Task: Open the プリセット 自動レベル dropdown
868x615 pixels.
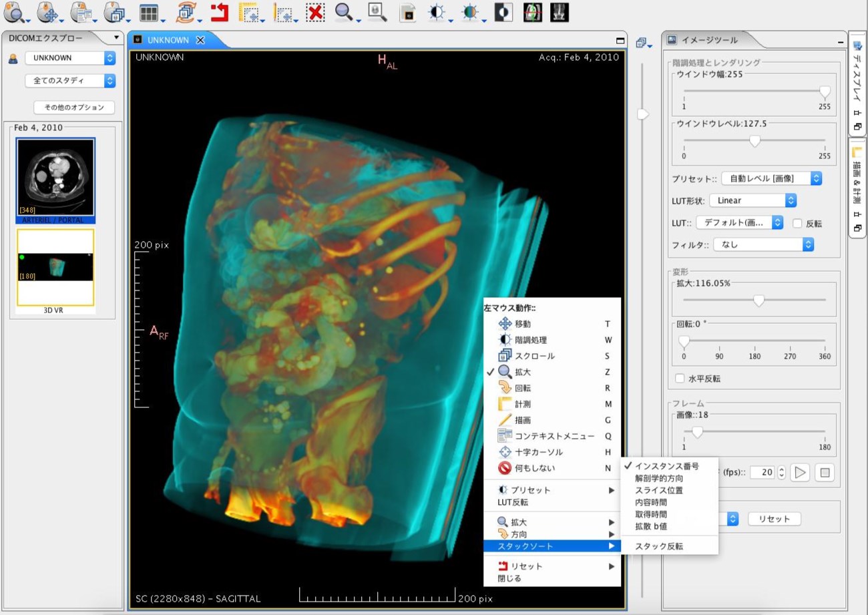Action: 772,178
